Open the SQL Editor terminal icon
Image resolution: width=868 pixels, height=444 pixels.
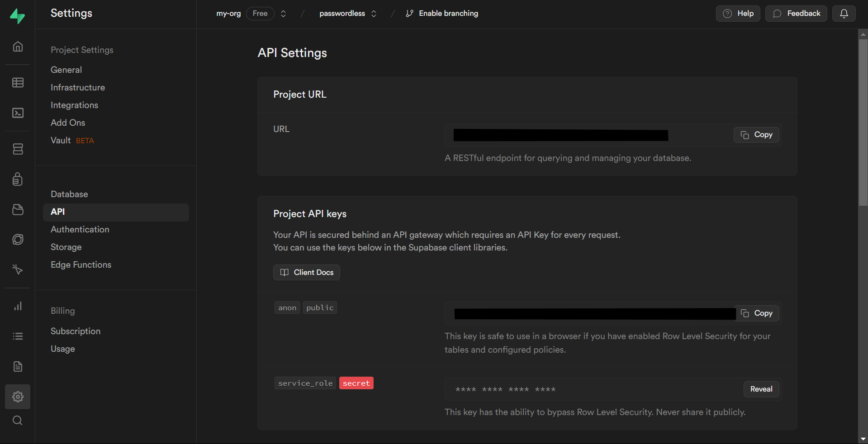(x=18, y=113)
